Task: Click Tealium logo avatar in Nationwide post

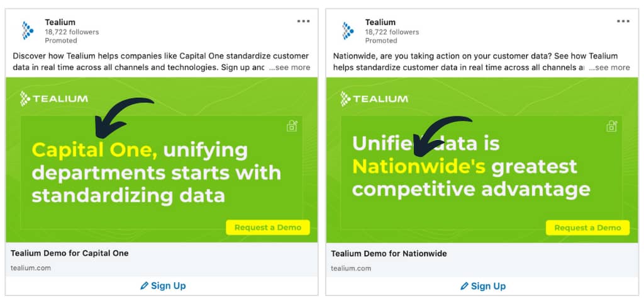Action: coord(348,31)
